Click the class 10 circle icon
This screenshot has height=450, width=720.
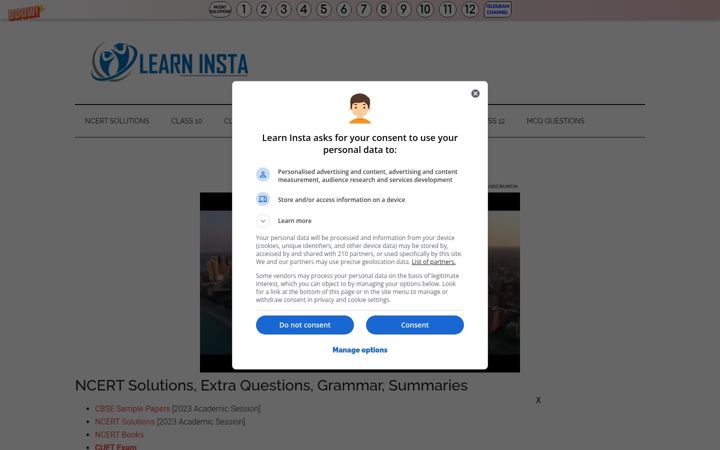click(x=425, y=9)
